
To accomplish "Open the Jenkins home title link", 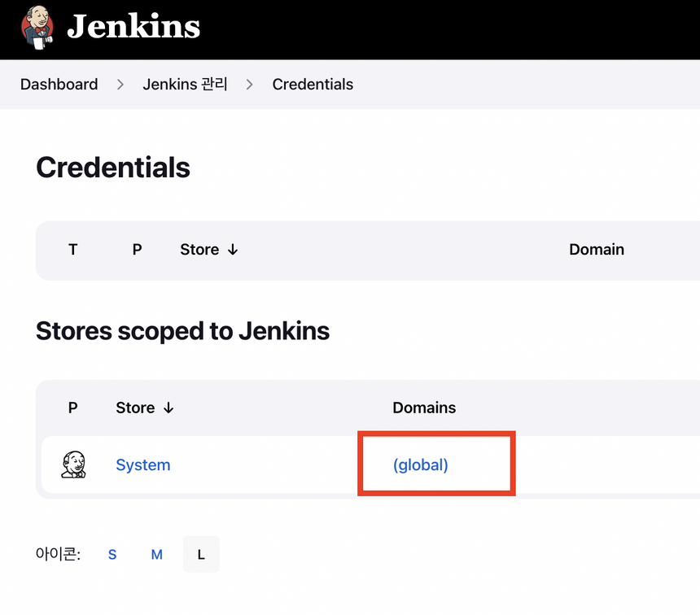I will click(133, 26).
